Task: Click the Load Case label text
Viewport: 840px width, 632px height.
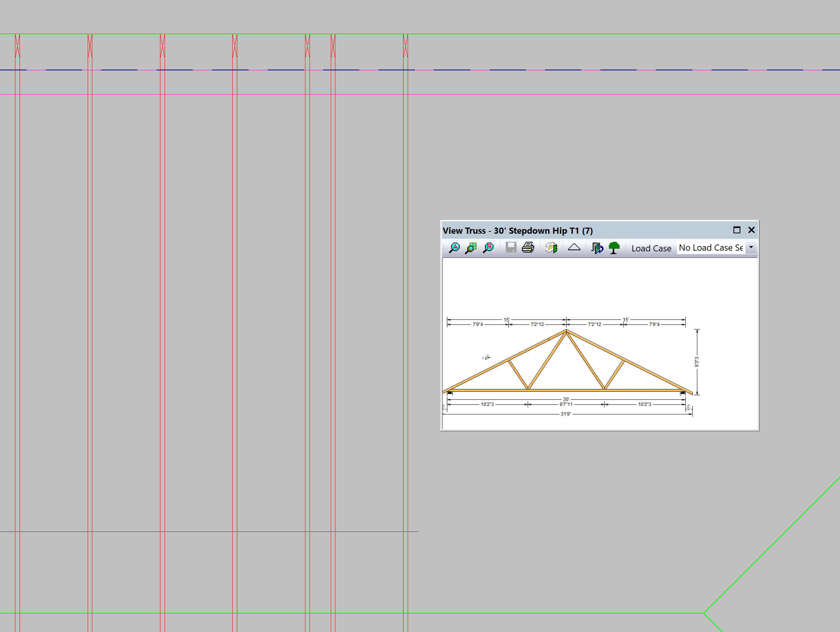Action: click(651, 249)
